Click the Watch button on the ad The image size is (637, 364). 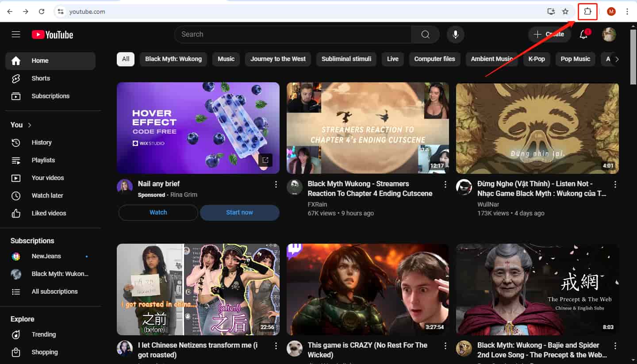(158, 213)
